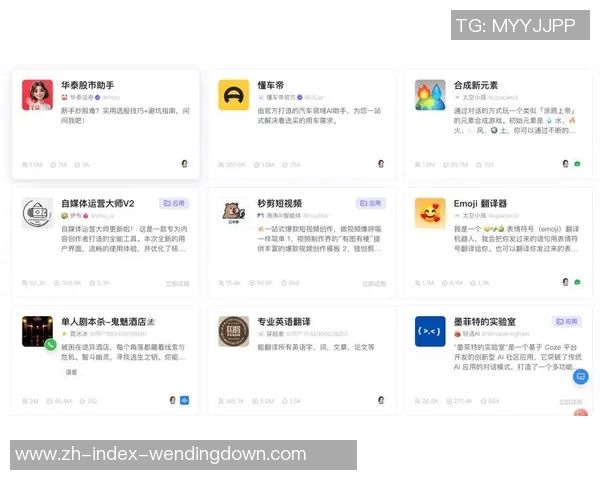
Task: Click the Doubao platform icon on Emoji 翻译器 card
Action: point(566,282)
